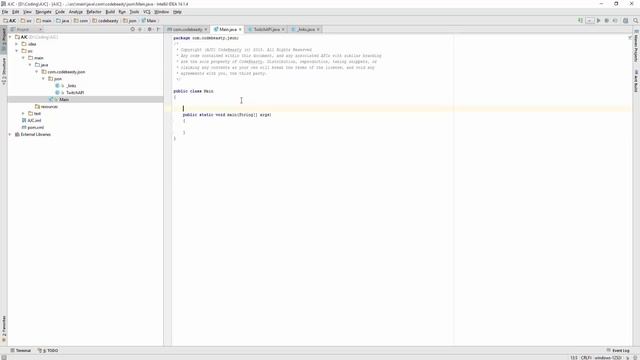Open the Code menu

[x=60, y=12]
